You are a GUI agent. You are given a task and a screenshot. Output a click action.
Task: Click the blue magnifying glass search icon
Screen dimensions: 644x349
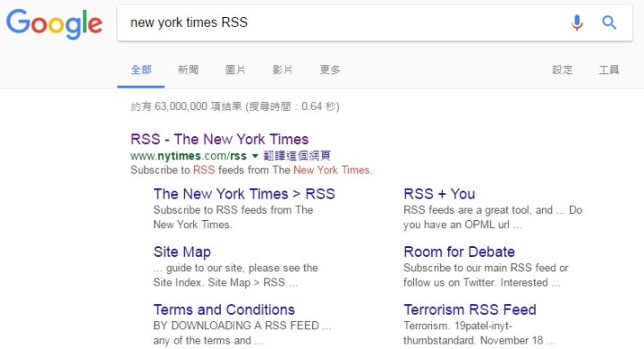pos(609,22)
